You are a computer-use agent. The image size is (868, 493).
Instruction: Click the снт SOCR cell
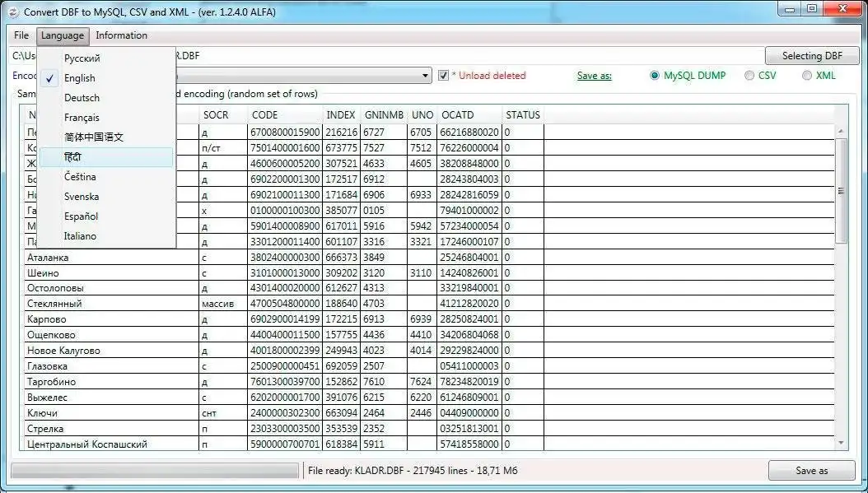(223, 413)
